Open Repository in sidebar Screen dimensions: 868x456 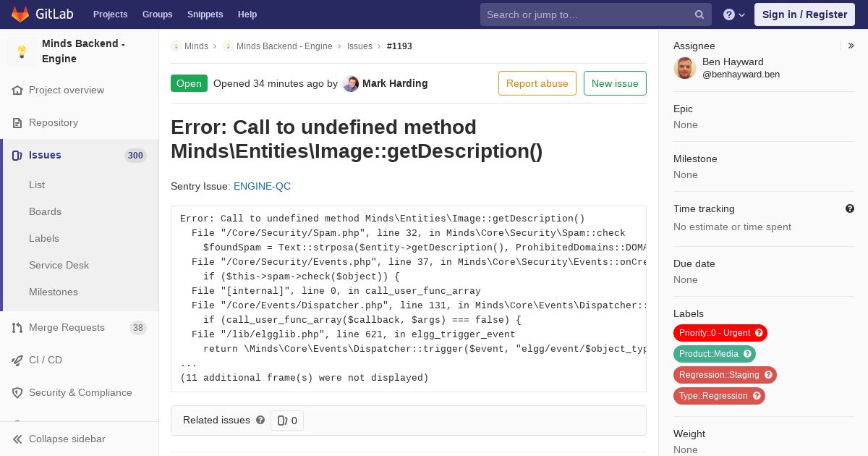pos(54,123)
